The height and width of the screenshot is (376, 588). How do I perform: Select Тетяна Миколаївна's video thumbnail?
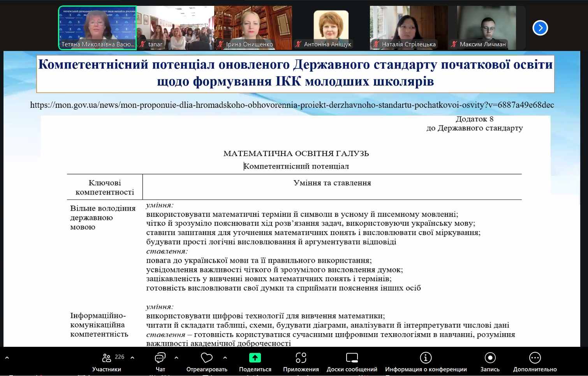tap(97, 27)
